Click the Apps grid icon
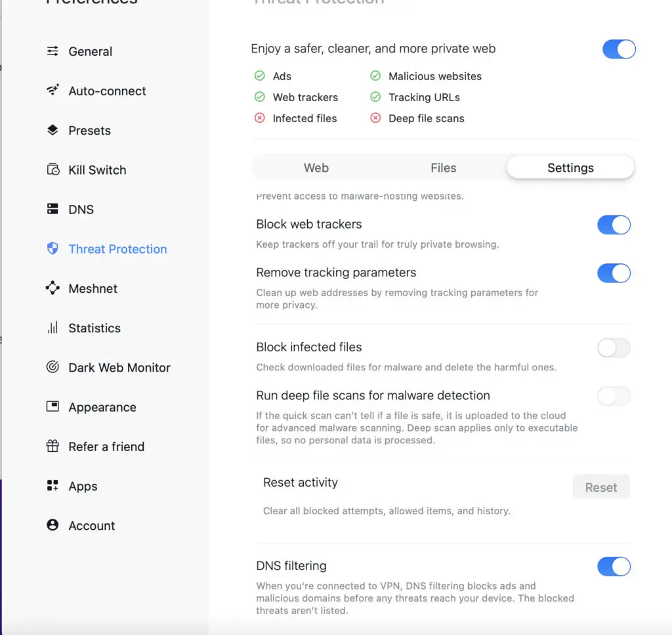The height and width of the screenshot is (635, 672). [52, 485]
